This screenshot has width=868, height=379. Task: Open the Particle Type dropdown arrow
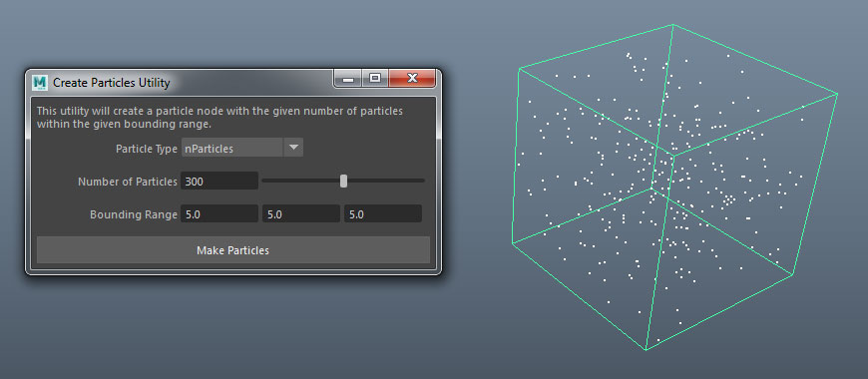[294, 149]
